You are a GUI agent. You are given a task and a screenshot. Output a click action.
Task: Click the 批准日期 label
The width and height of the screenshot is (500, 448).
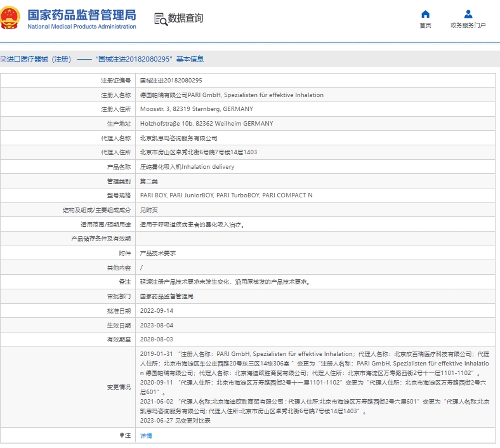(119, 311)
